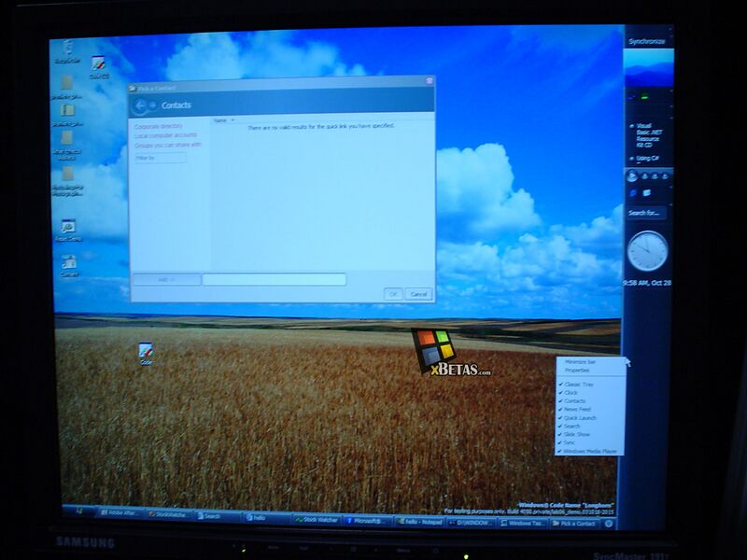Image resolution: width=747 pixels, height=560 pixels.
Task: Switch to the D:\WINDOW taskbar item
Action: [471, 523]
